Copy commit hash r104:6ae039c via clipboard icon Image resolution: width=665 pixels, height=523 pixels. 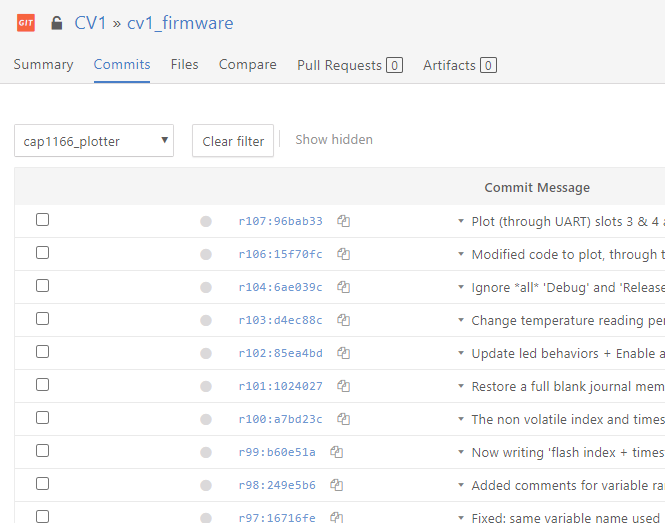point(343,287)
